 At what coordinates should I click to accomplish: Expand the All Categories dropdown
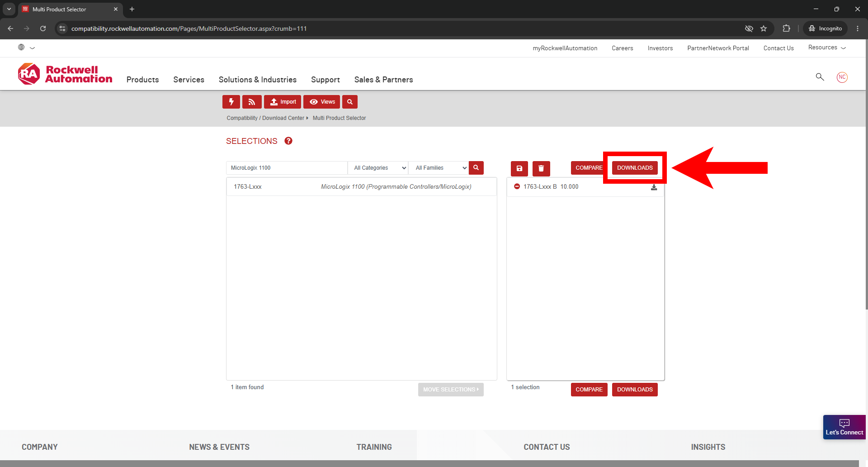pyautogui.click(x=378, y=168)
